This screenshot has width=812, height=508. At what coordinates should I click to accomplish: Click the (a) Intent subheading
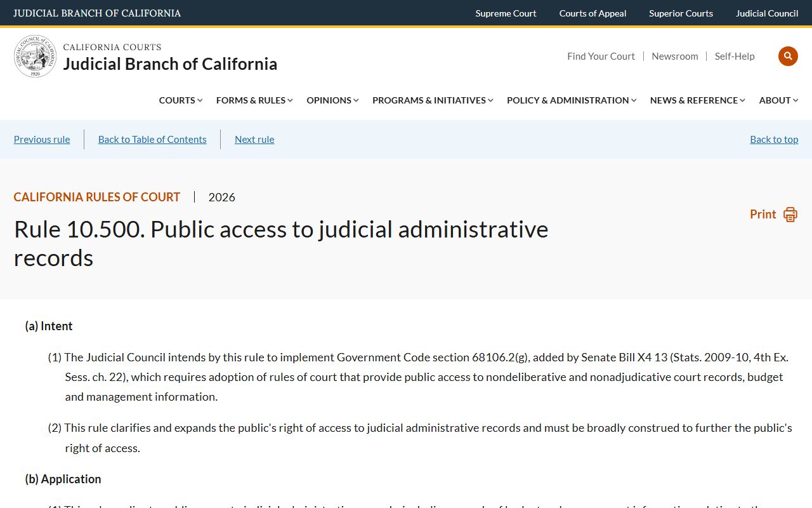coord(49,326)
